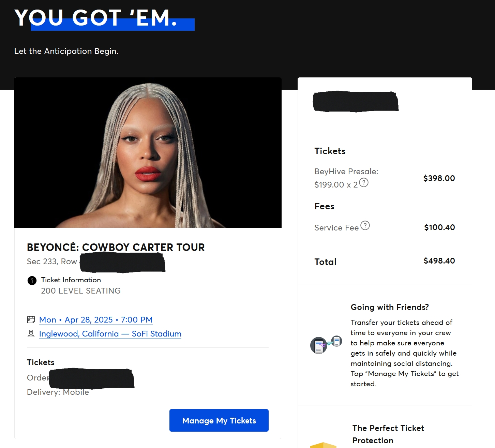Click the Service Fee question mark icon
Image resolution: width=495 pixels, height=448 pixels.
click(x=365, y=225)
